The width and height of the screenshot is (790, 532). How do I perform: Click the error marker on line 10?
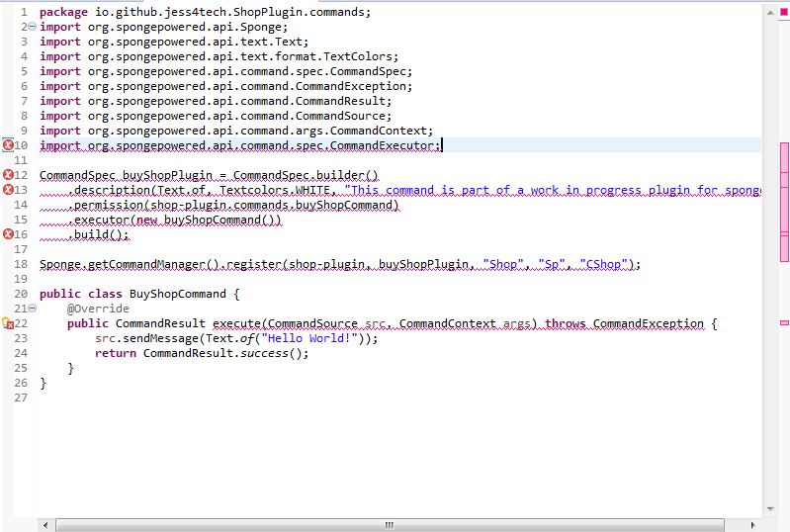point(8,145)
